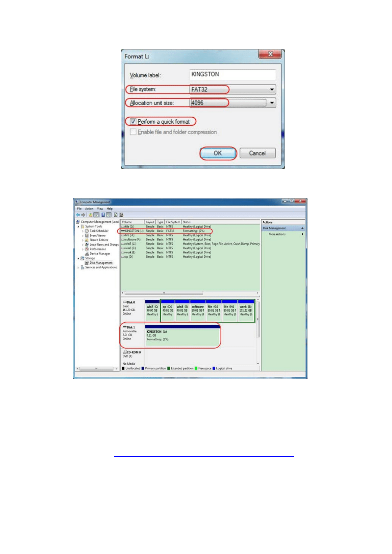Click the Performance icon in tree
Image resolution: width=392 pixels, height=554 pixels.
[87, 249]
